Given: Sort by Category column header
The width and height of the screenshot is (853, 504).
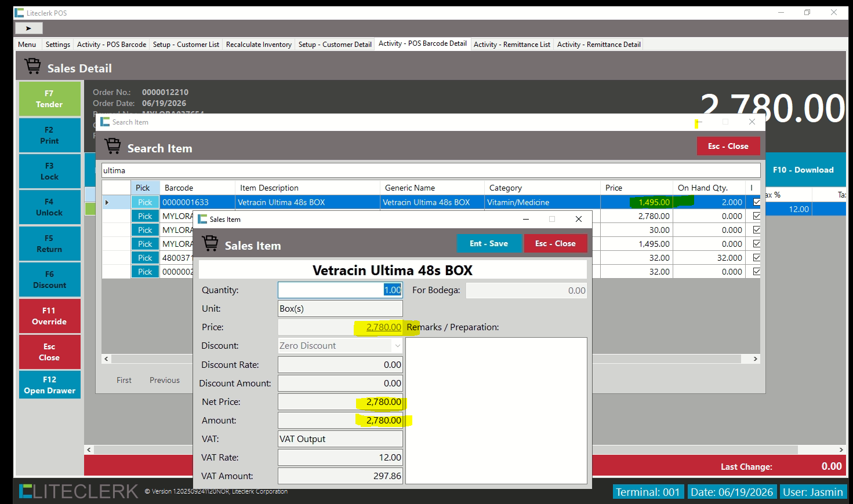Looking at the screenshot, I should (542, 188).
